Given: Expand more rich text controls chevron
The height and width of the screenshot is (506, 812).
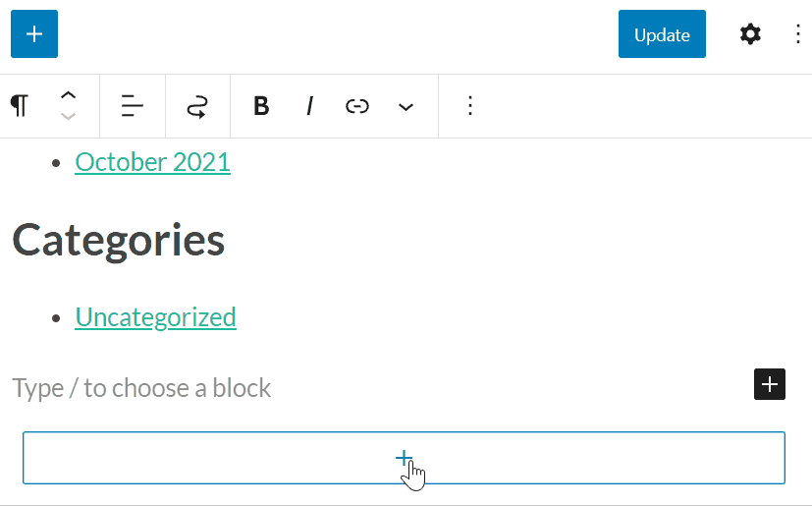Looking at the screenshot, I should (x=406, y=106).
